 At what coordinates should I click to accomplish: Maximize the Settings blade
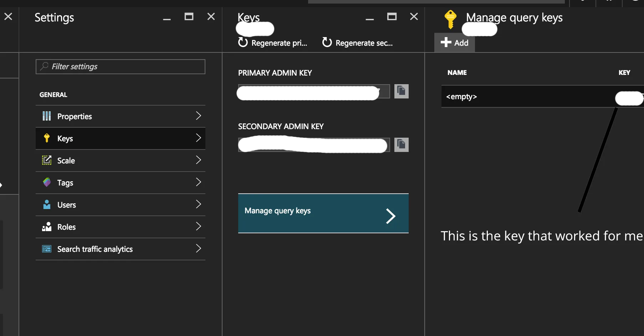coord(189,16)
